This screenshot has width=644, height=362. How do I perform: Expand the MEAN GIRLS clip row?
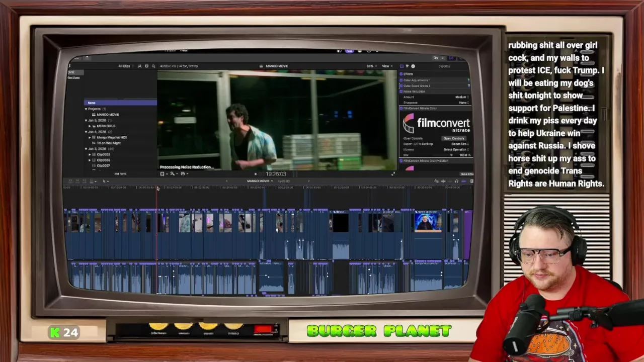point(90,126)
